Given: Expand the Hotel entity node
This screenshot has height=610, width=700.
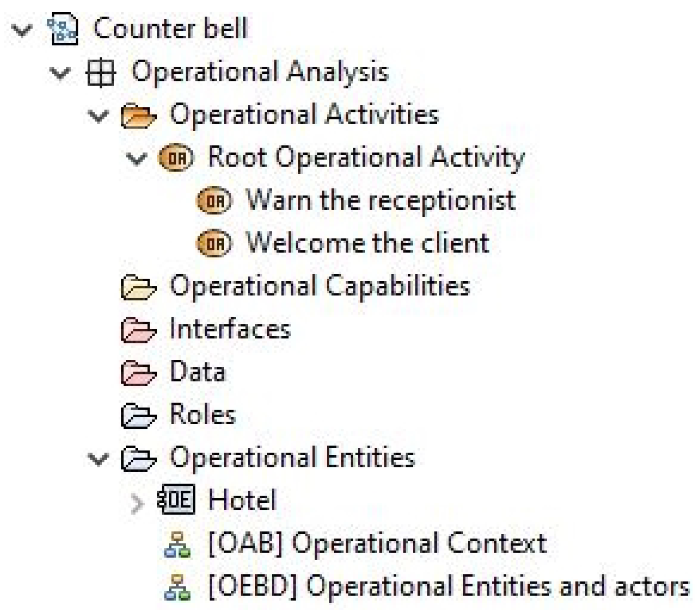Looking at the screenshot, I should (x=137, y=503).
